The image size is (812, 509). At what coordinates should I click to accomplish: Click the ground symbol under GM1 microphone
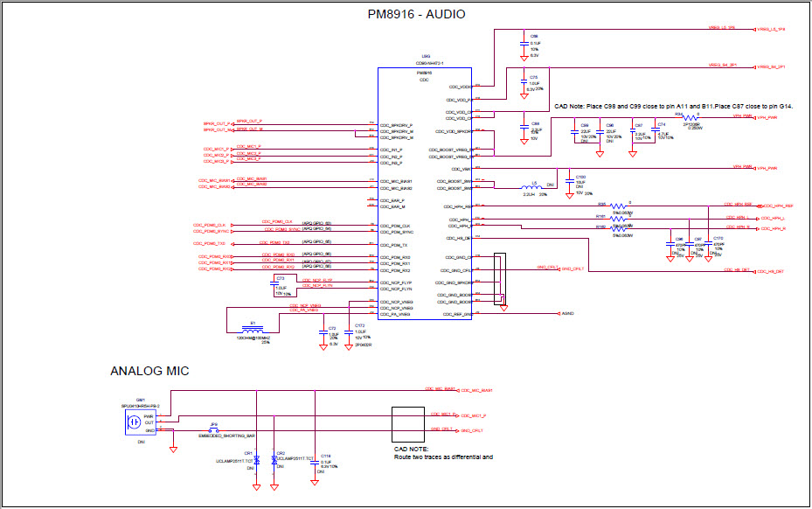tap(173, 449)
